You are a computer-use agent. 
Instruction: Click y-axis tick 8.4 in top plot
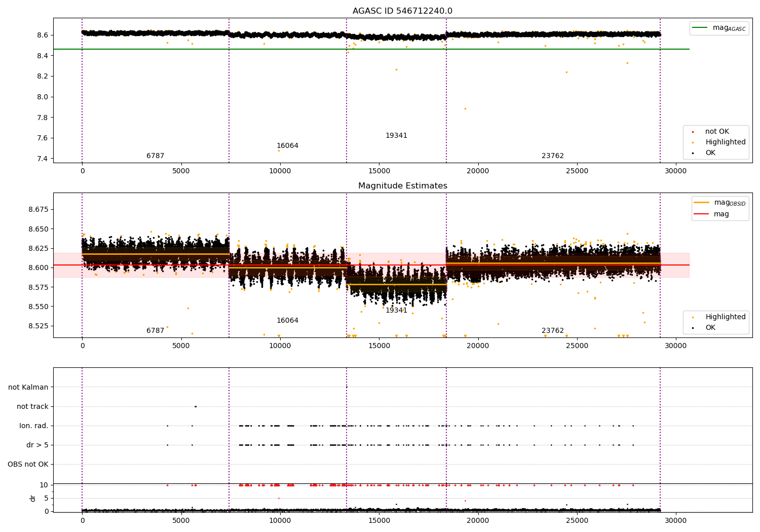pyautogui.click(x=43, y=56)
